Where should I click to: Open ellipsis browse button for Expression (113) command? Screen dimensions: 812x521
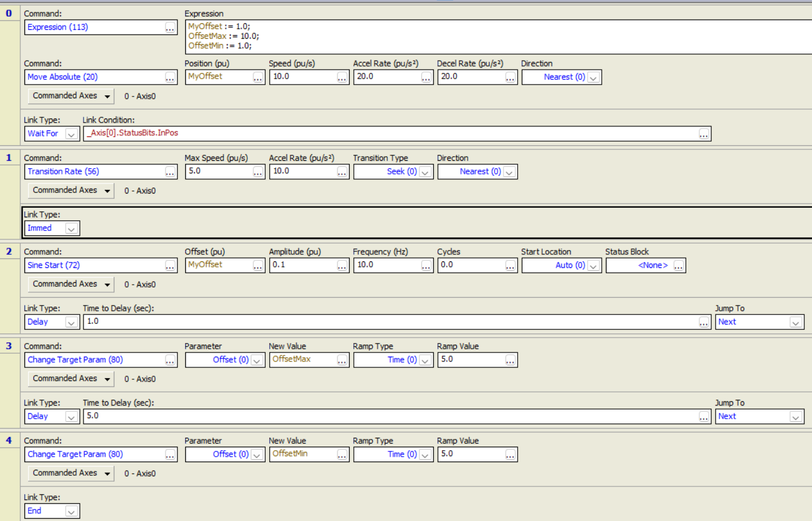click(170, 27)
